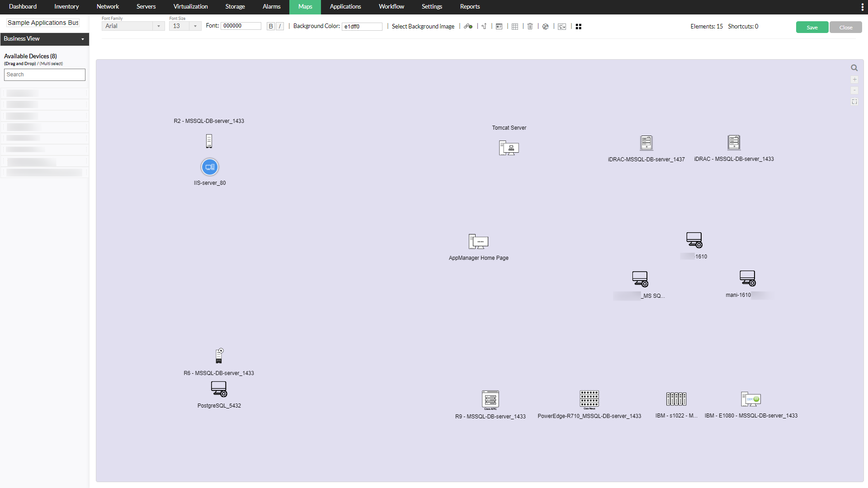Viewport: 868px width, 488px height.
Task: Click the grid toolbar icon
Action: [515, 27]
